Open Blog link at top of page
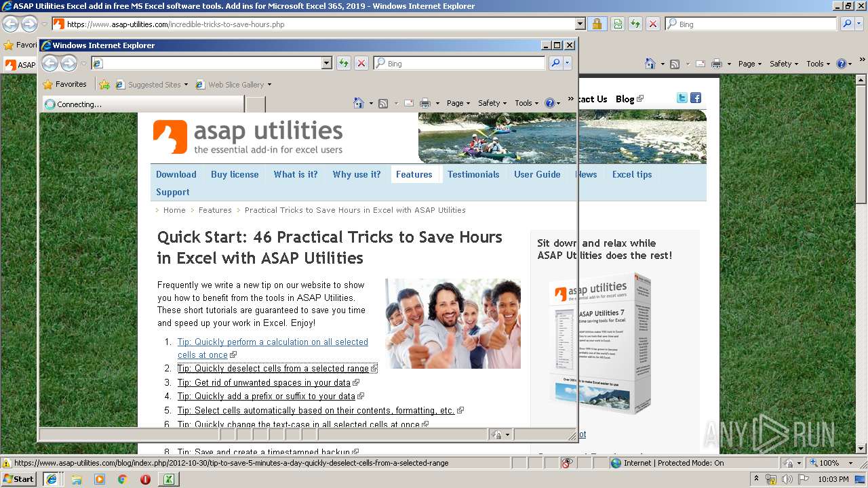This screenshot has height=488, width=868. (x=625, y=99)
